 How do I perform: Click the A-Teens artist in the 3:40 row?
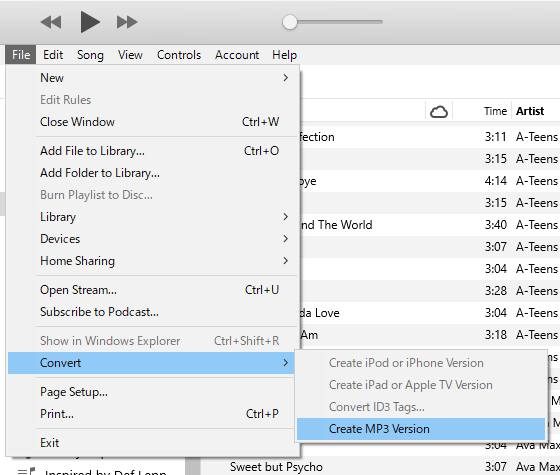[537, 225]
